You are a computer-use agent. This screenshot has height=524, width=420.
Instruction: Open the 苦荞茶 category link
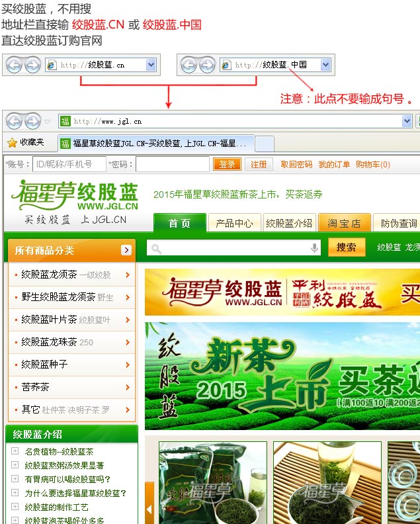tap(36, 387)
